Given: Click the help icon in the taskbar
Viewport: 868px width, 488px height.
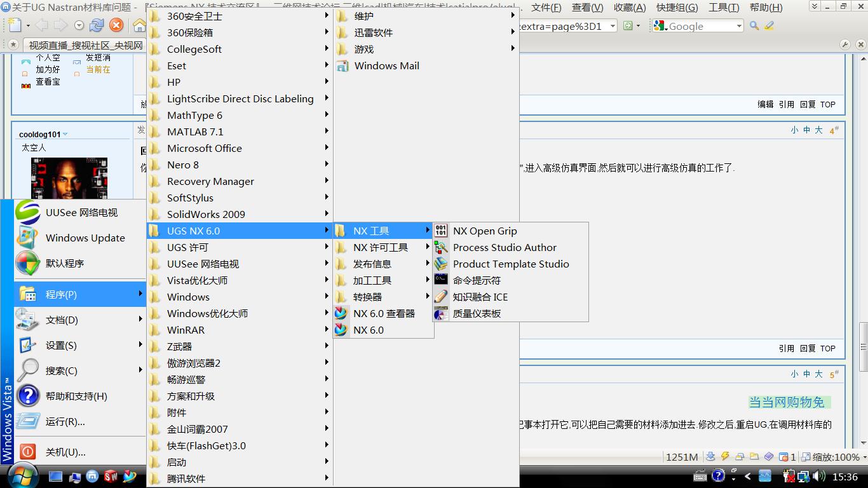Looking at the screenshot, I should 718,475.
